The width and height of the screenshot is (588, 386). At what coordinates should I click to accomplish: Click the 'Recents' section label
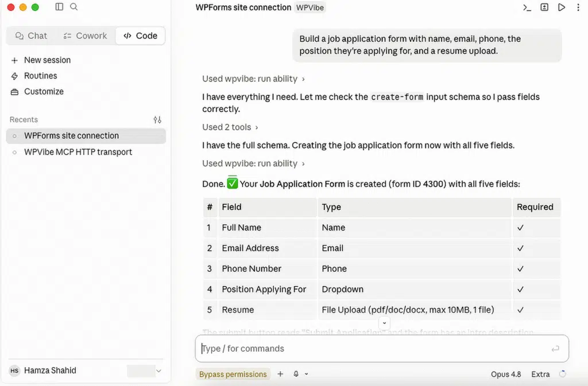tap(24, 119)
